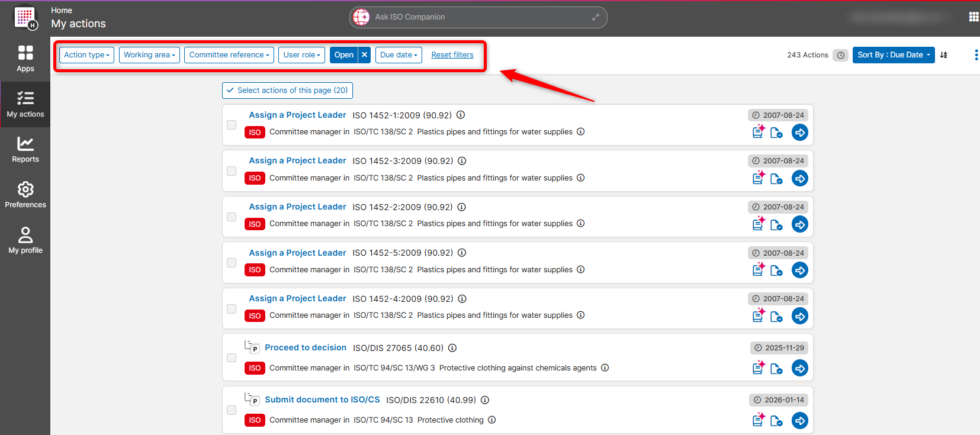Click AI notes icon for ISO 1452-1:2009
The width and height of the screenshot is (980, 435).
(759, 131)
